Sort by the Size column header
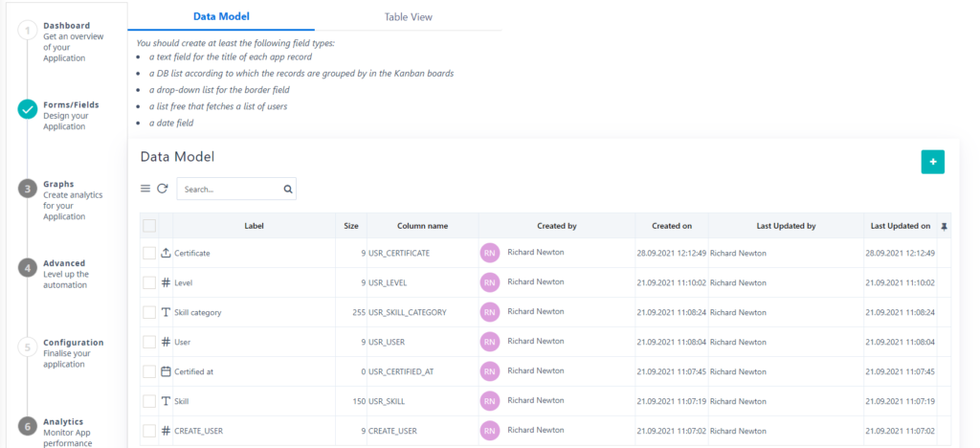 tap(351, 226)
